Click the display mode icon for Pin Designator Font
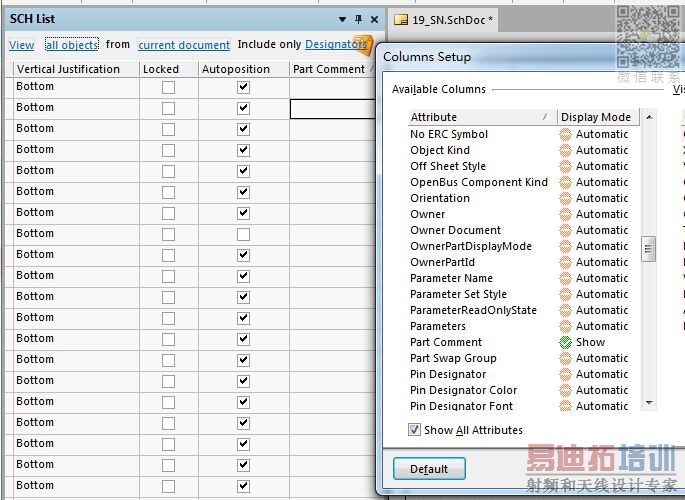Image resolution: width=685 pixels, height=500 pixels. coord(565,406)
